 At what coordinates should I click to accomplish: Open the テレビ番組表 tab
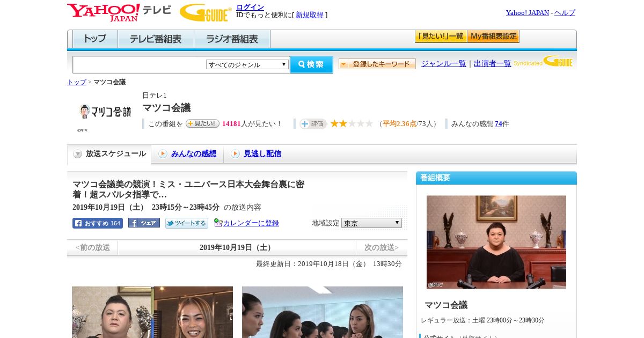tap(156, 39)
